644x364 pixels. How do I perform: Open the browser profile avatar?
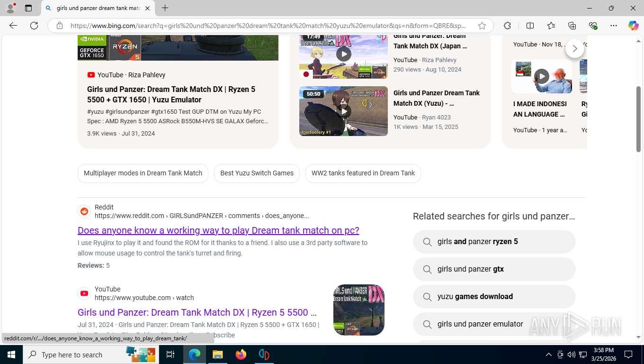[10, 8]
